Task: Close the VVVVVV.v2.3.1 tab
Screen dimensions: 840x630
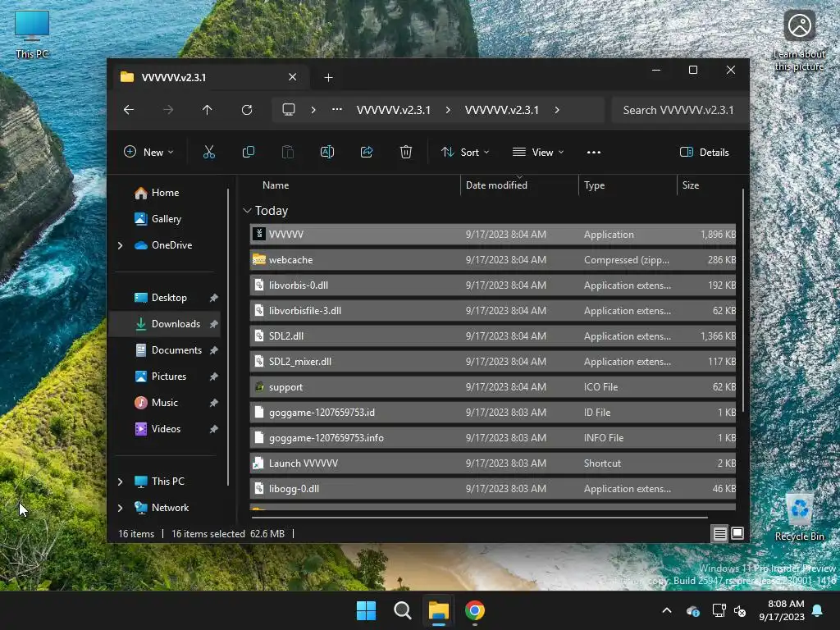Action: (x=293, y=77)
